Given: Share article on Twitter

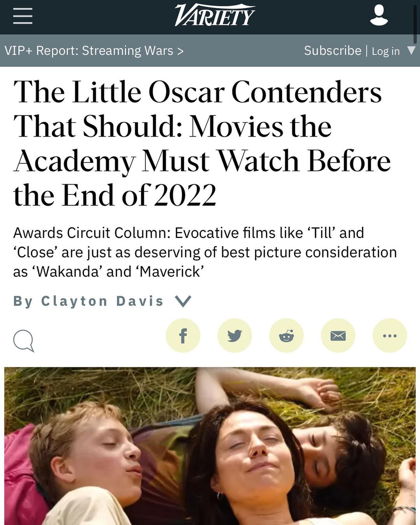Looking at the screenshot, I should [x=234, y=335].
